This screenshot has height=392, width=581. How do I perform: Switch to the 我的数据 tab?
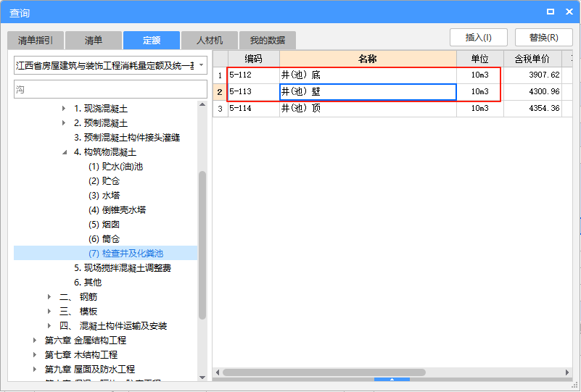click(268, 41)
